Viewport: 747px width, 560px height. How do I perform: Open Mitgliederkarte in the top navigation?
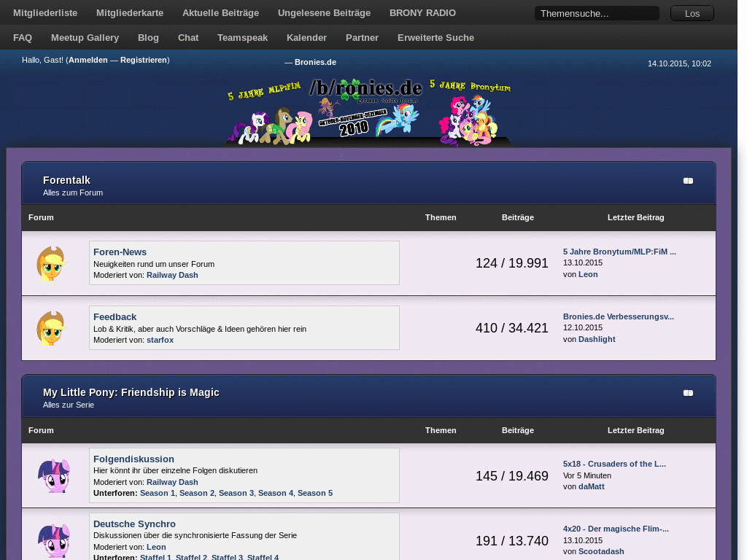point(130,13)
